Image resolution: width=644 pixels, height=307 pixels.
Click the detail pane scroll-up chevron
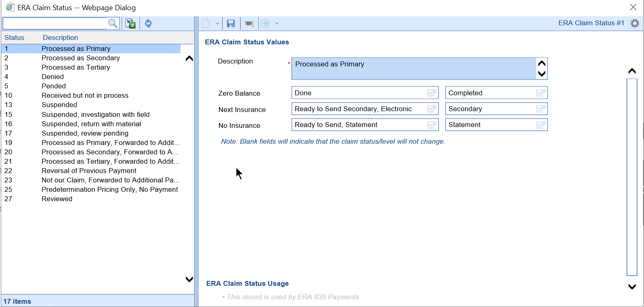click(x=632, y=71)
